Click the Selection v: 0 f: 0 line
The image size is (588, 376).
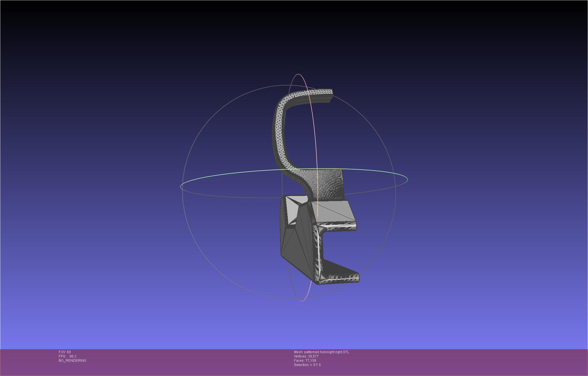tap(307, 365)
